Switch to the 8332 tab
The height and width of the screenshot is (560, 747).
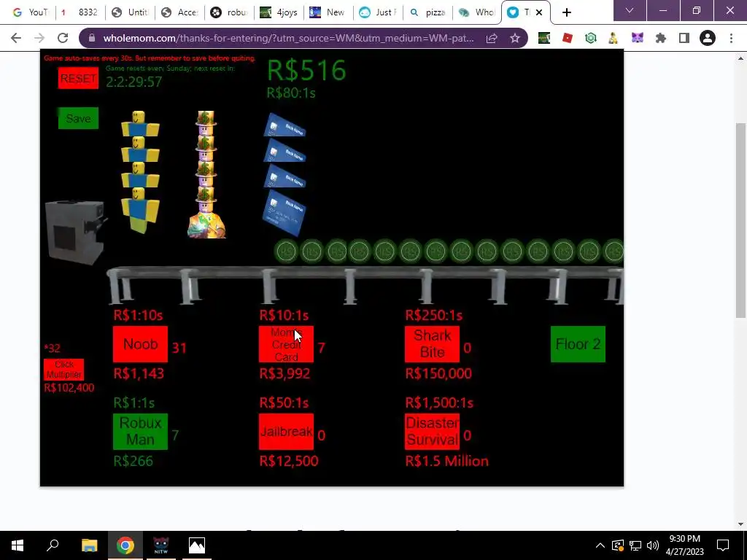pyautogui.click(x=80, y=12)
